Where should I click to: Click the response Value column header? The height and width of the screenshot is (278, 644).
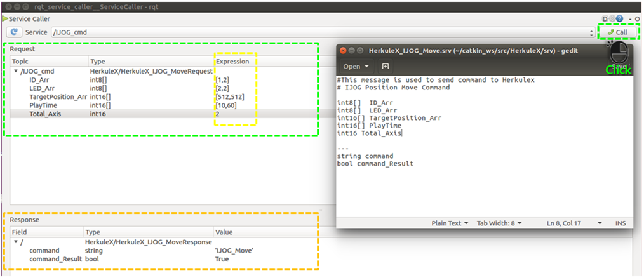pos(224,232)
